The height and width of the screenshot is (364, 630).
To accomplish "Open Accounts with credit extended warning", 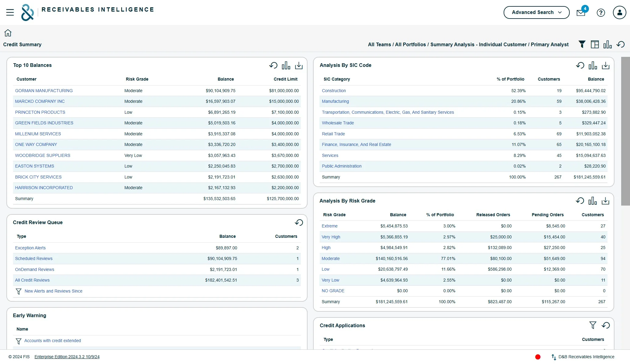I will 53,341.
